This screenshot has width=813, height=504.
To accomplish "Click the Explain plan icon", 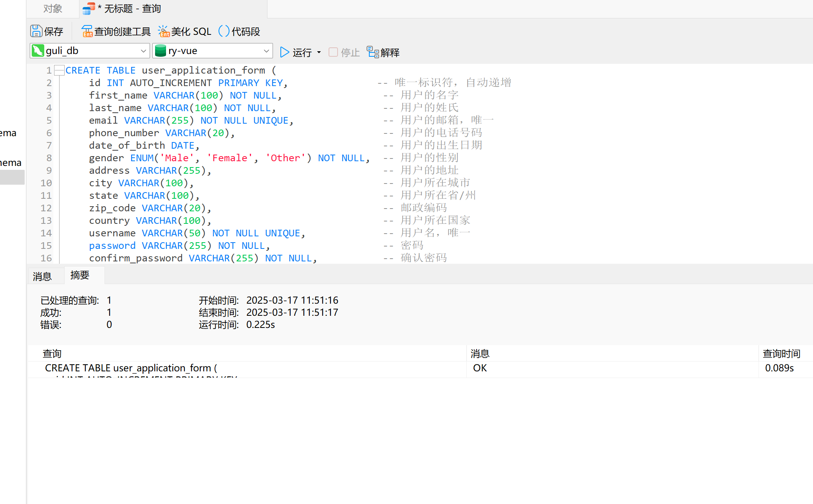I will (x=372, y=52).
